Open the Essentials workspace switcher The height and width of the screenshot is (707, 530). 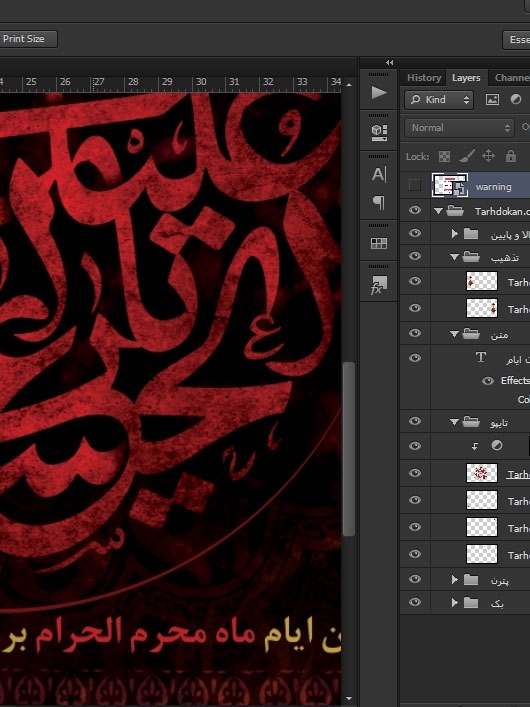point(516,40)
